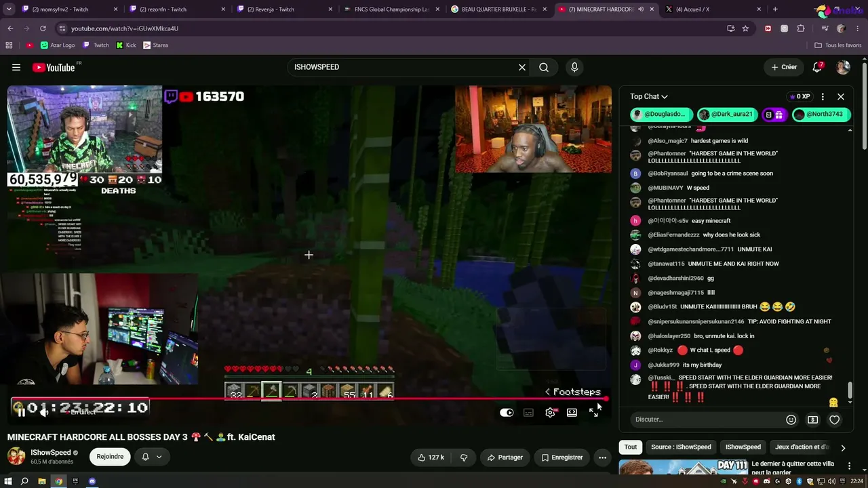Open the Tous les favoris folder
868x488 pixels.
(838, 45)
